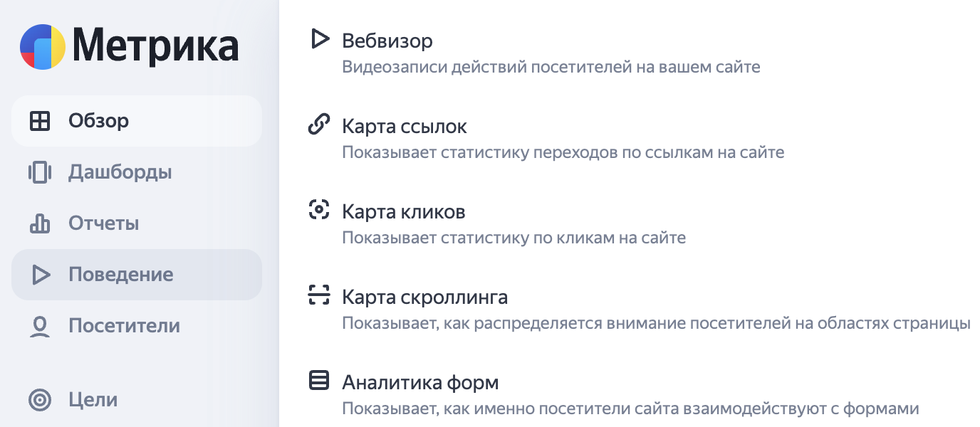The image size is (980, 427).
Task: Click the Метрика logo icon
Action: pyautogui.click(x=43, y=46)
